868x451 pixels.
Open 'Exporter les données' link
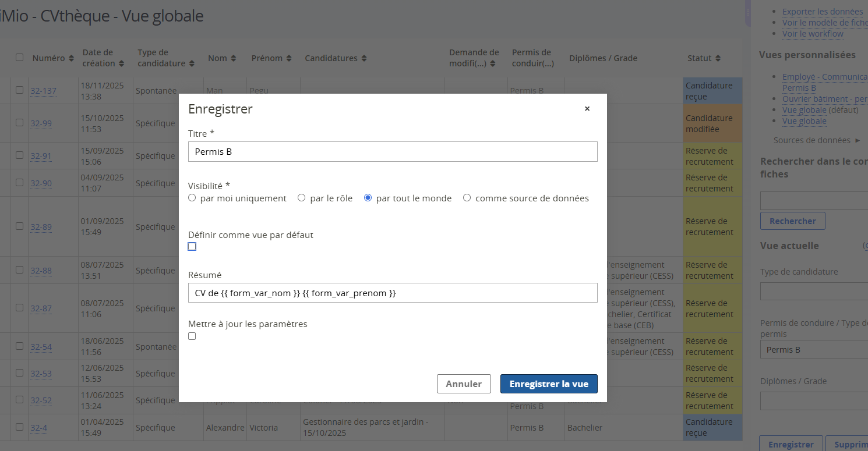coord(823,11)
